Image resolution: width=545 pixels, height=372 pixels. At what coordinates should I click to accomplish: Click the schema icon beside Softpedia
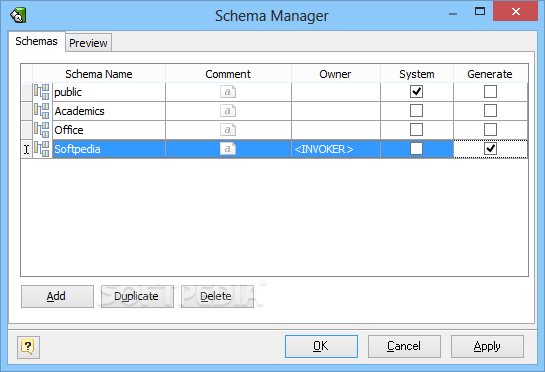click(42, 149)
